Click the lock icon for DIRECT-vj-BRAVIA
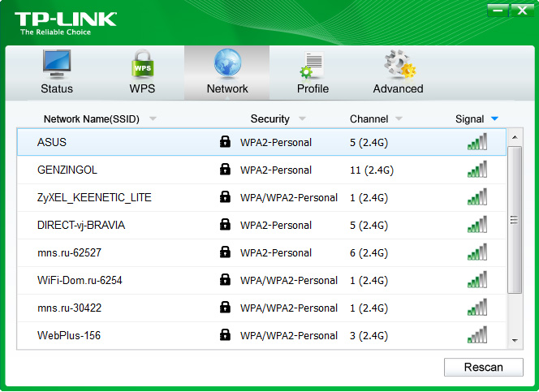 point(225,224)
